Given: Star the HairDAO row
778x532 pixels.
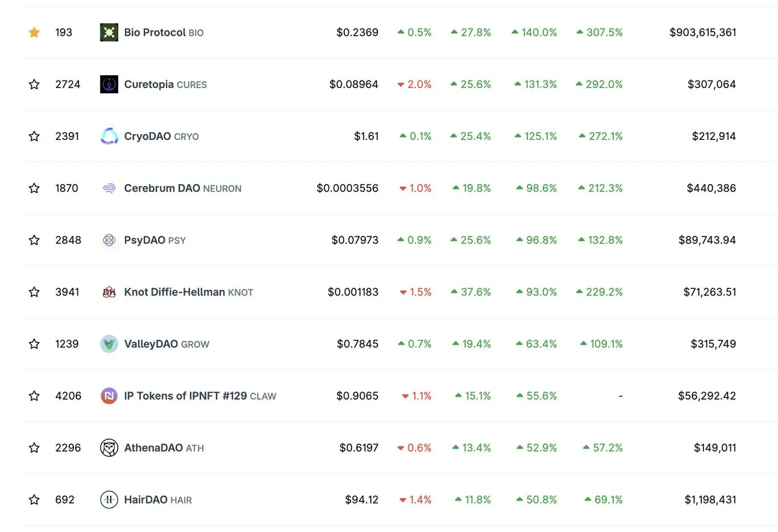Looking at the screenshot, I should pyautogui.click(x=34, y=500).
